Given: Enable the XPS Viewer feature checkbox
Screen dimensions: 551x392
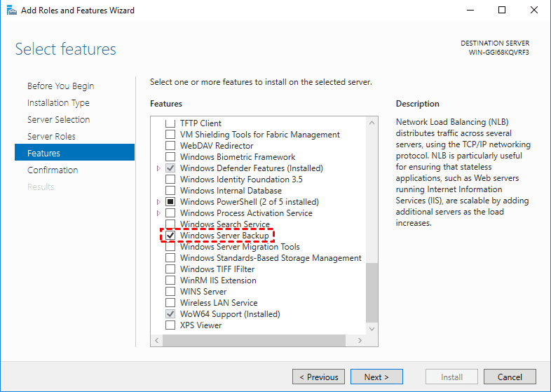Looking at the screenshot, I should click(x=170, y=325).
